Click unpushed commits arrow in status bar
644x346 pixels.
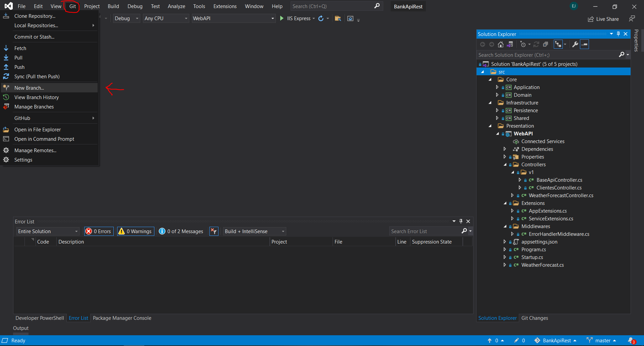(496, 341)
